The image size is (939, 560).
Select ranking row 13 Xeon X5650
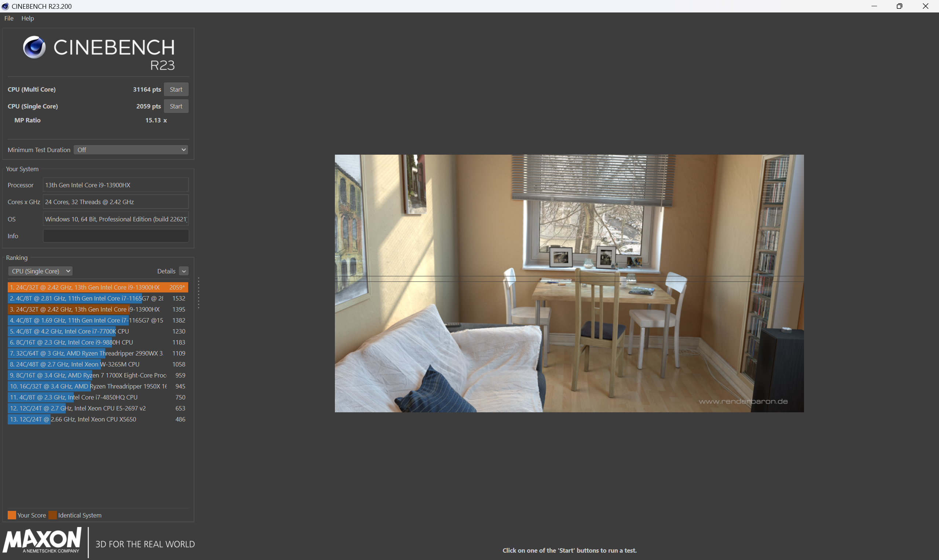[98, 419]
